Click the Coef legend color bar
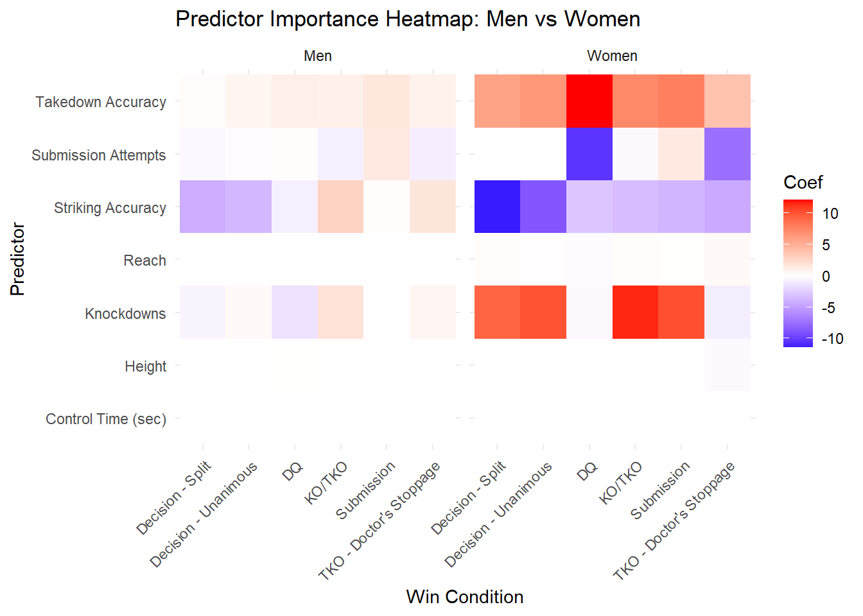 click(x=798, y=273)
